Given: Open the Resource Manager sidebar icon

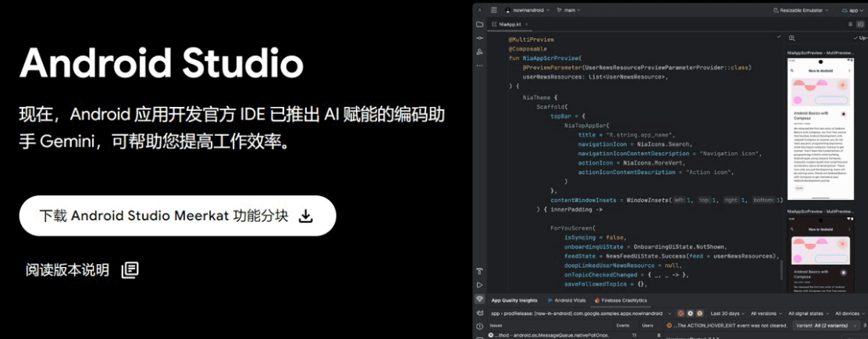Looking at the screenshot, I should click(479, 52).
